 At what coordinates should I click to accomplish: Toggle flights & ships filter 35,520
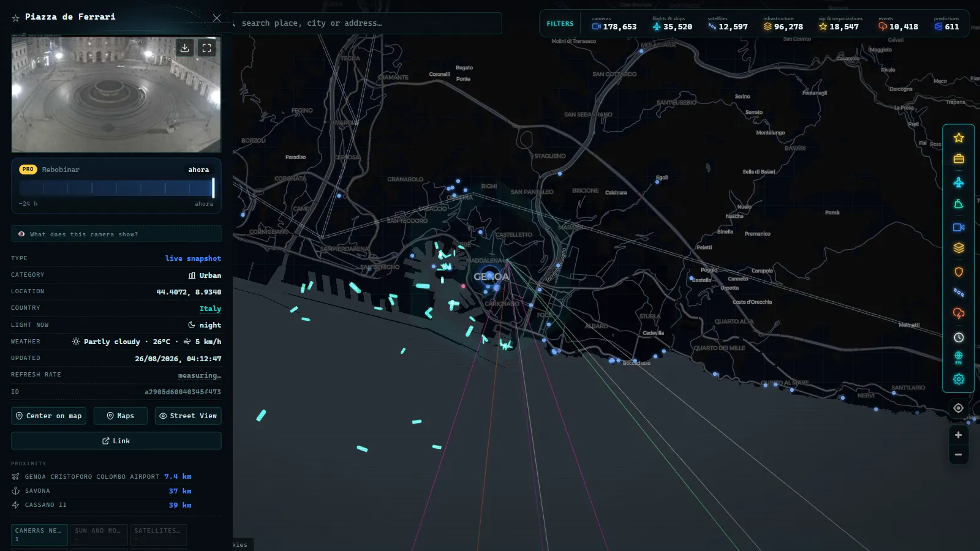(672, 24)
